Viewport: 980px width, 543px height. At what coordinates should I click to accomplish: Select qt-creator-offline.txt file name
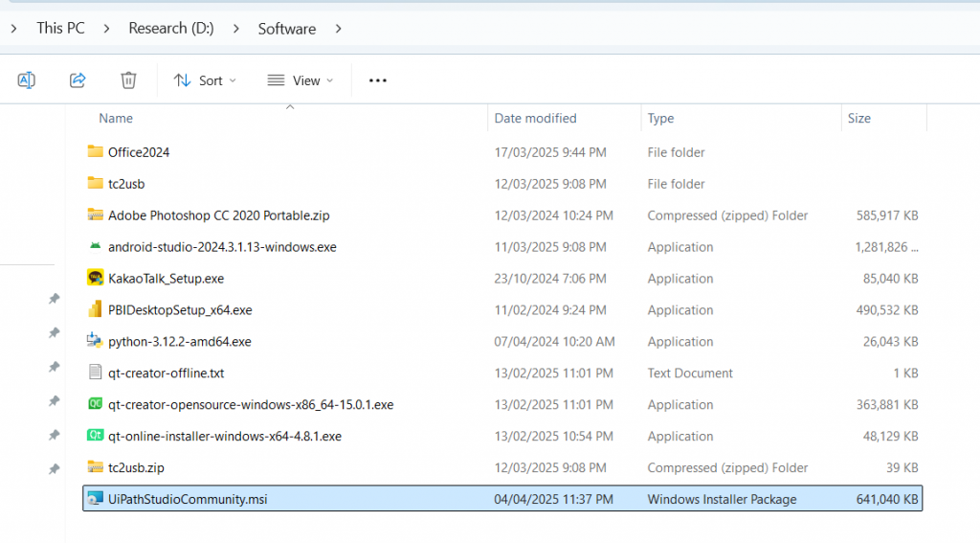coord(167,373)
